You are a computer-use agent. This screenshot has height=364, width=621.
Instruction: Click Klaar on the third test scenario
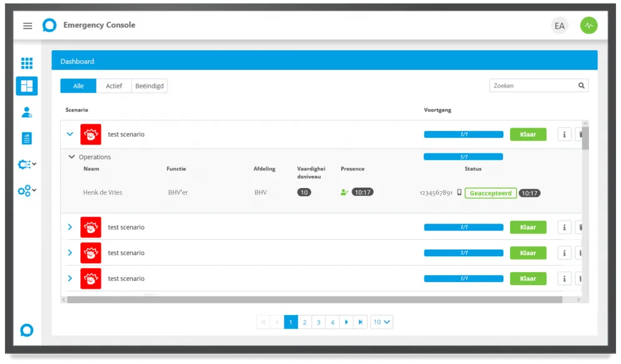pos(528,253)
